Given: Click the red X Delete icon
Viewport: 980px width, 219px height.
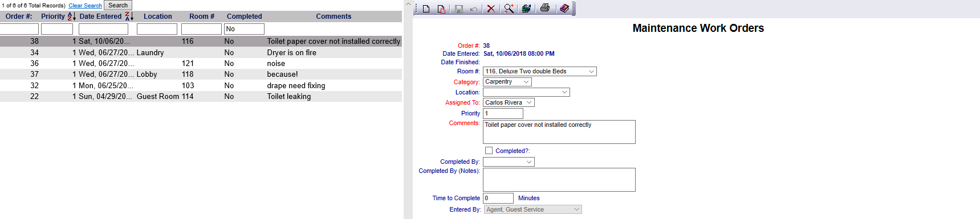Looking at the screenshot, I should [x=491, y=9].
